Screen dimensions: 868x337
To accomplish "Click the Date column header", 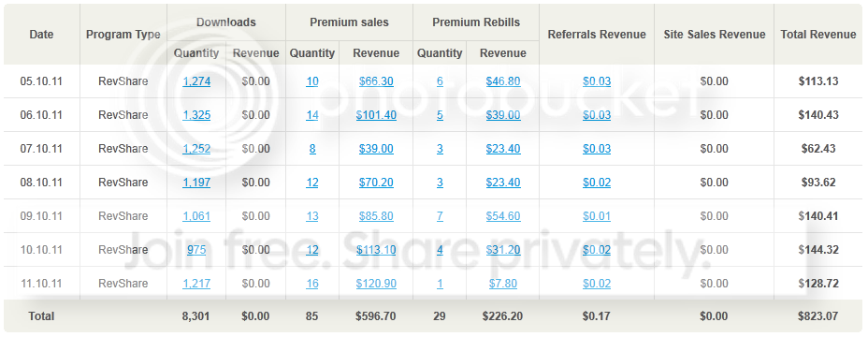I will [x=41, y=35].
